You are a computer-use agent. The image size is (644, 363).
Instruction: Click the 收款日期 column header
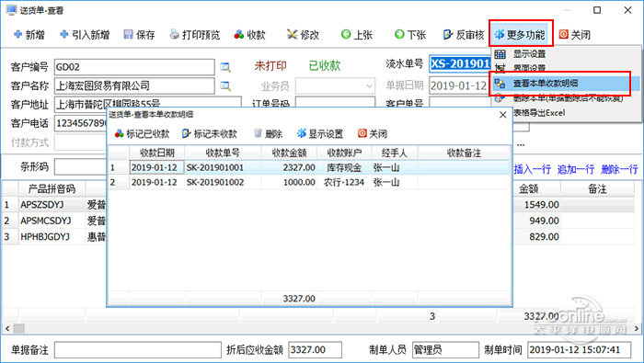(x=157, y=153)
